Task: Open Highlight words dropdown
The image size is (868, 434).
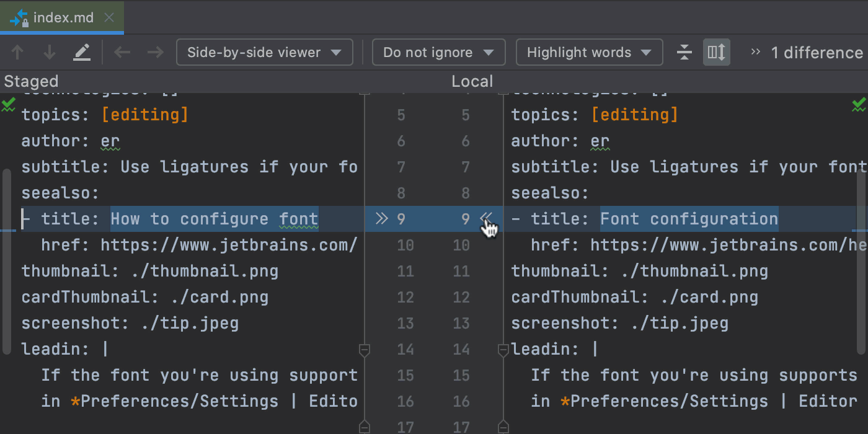Action: click(589, 53)
